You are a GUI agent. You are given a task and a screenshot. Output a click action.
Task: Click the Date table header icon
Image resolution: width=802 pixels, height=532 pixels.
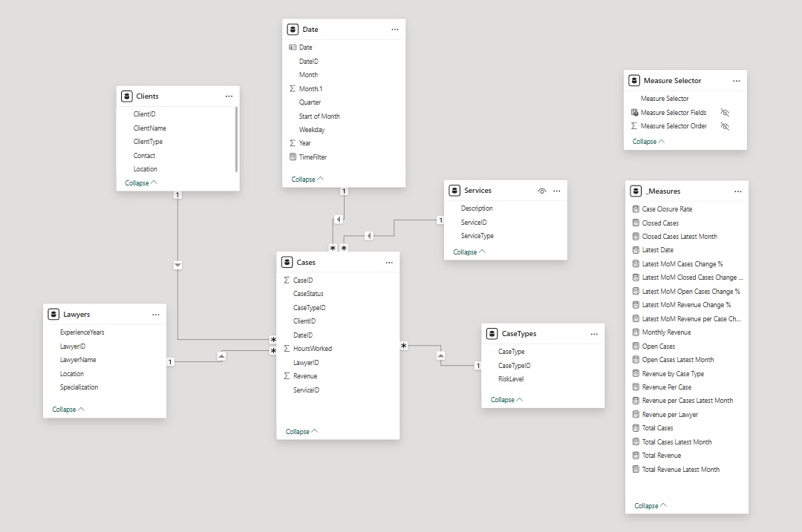click(293, 30)
